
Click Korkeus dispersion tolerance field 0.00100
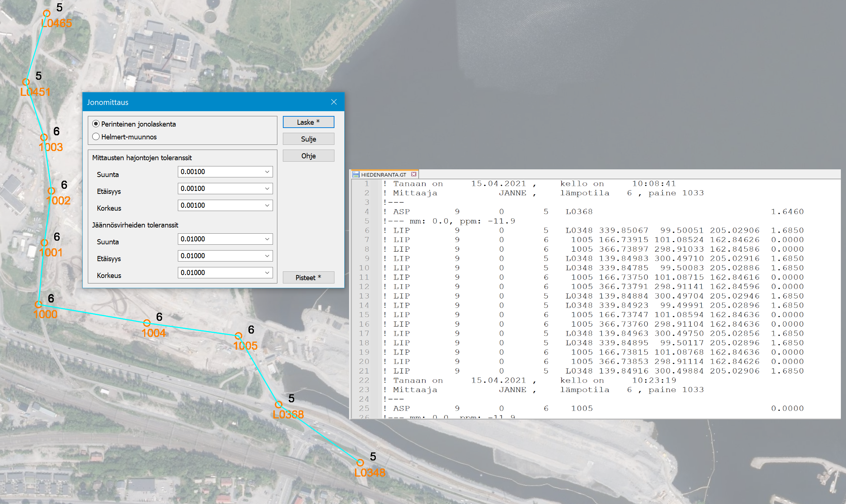220,206
